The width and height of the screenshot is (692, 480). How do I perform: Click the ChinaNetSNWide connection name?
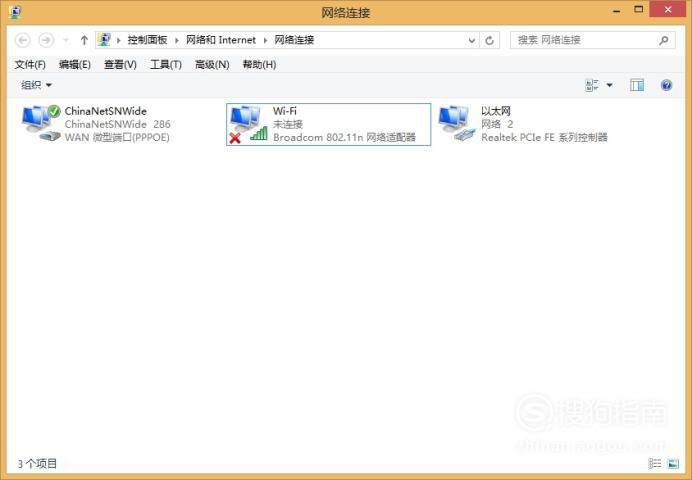pyautogui.click(x=105, y=111)
